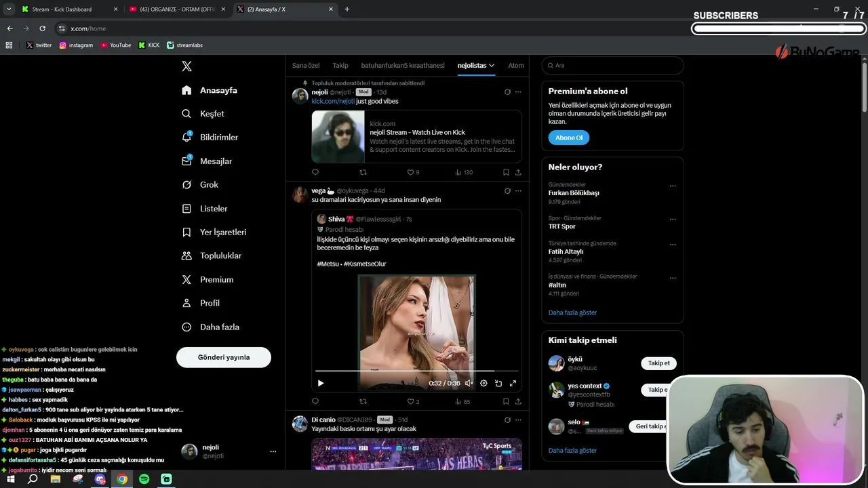Image resolution: width=868 pixels, height=488 pixels.
Task: Switch to batuhanfurkan5 kıraathanesi tab
Action: (x=403, y=66)
